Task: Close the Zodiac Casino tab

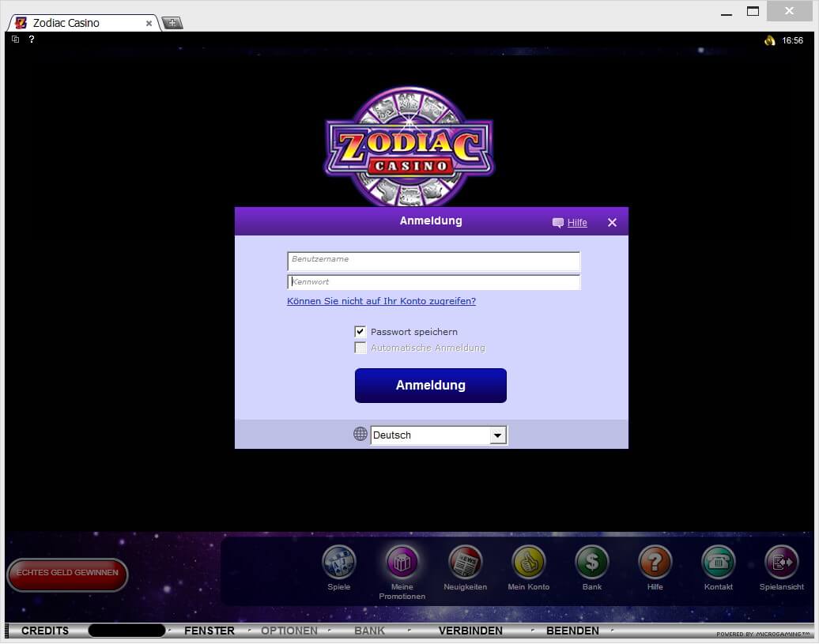Action: (x=149, y=23)
